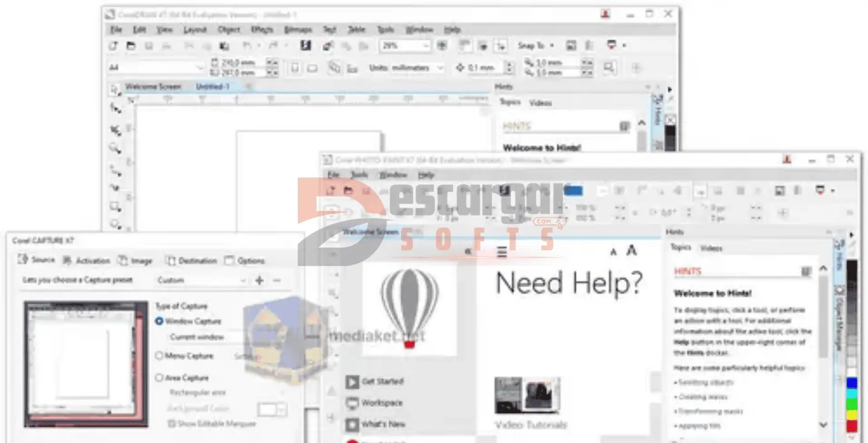Choose the Area Capture radio option
The height and width of the screenshot is (443, 868).
pos(159,378)
